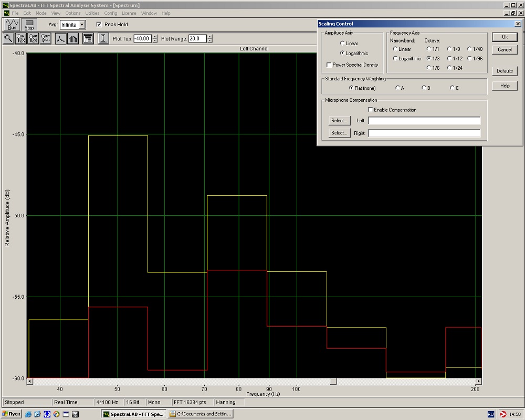Toggle the Peak Hold checkbox
Viewport: 525px width, 420px height.
pyautogui.click(x=99, y=25)
